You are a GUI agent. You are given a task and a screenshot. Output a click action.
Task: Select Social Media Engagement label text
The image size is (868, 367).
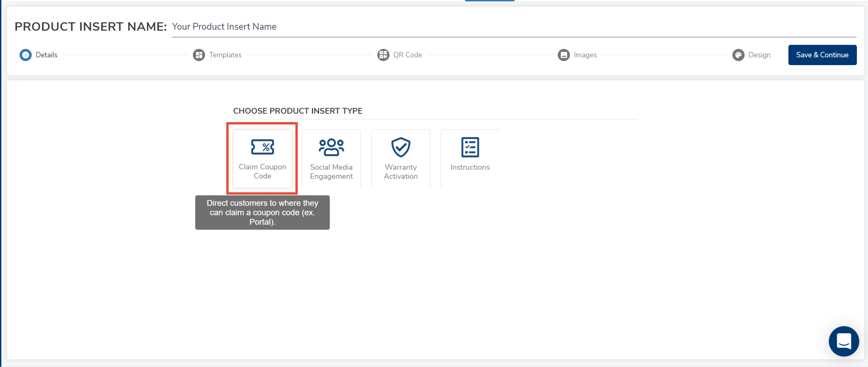click(331, 172)
